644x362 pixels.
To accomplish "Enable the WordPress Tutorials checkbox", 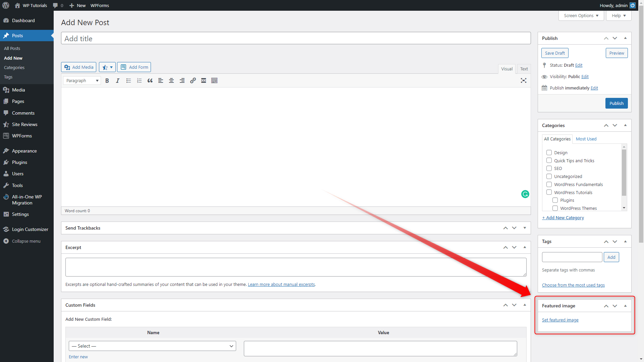I will click(549, 192).
